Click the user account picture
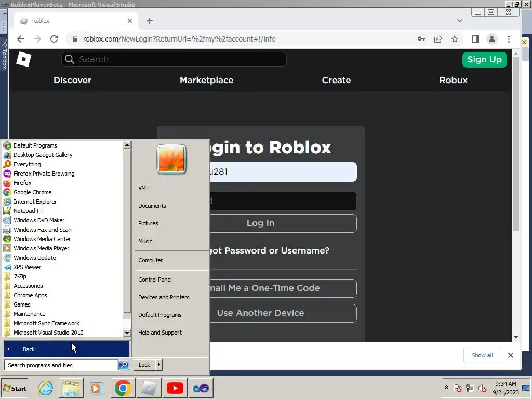 point(171,159)
